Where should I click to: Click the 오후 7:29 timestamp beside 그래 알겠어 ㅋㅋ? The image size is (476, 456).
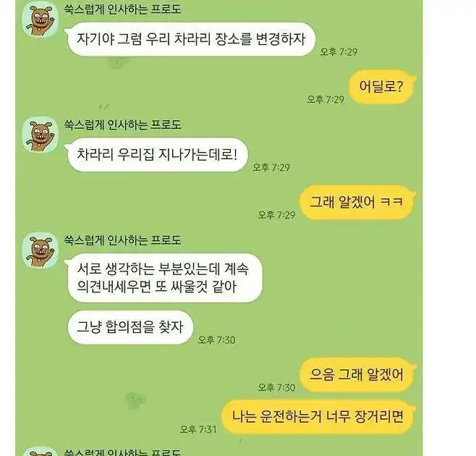pos(276,215)
